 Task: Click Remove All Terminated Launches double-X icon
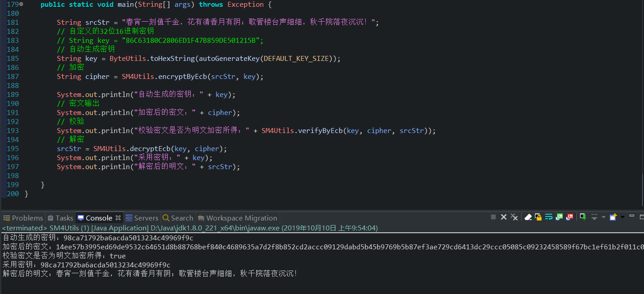pos(514,217)
